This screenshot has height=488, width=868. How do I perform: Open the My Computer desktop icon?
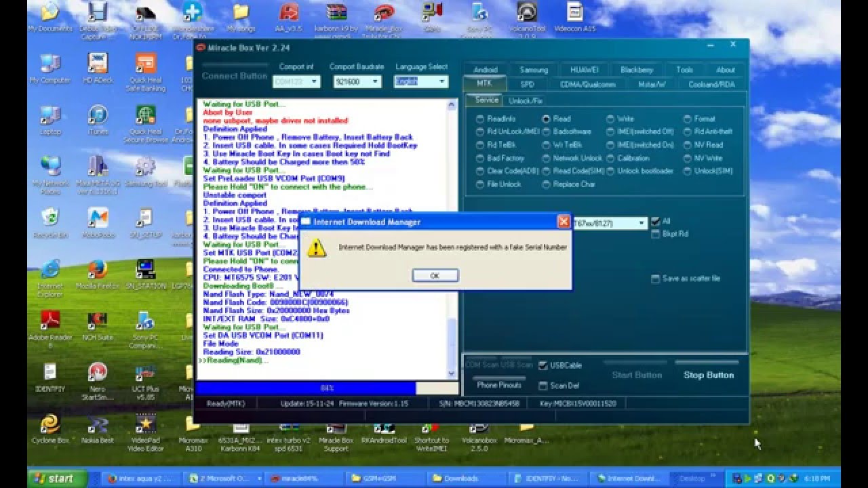[x=50, y=68]
